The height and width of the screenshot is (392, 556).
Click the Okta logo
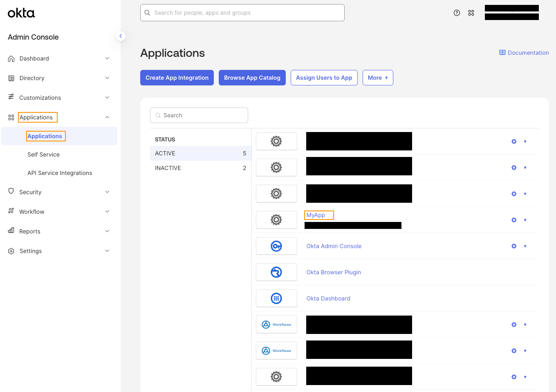(21, 13)
